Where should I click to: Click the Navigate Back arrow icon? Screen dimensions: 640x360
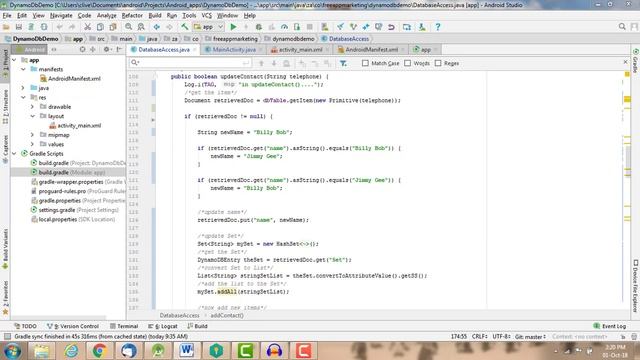156,27
